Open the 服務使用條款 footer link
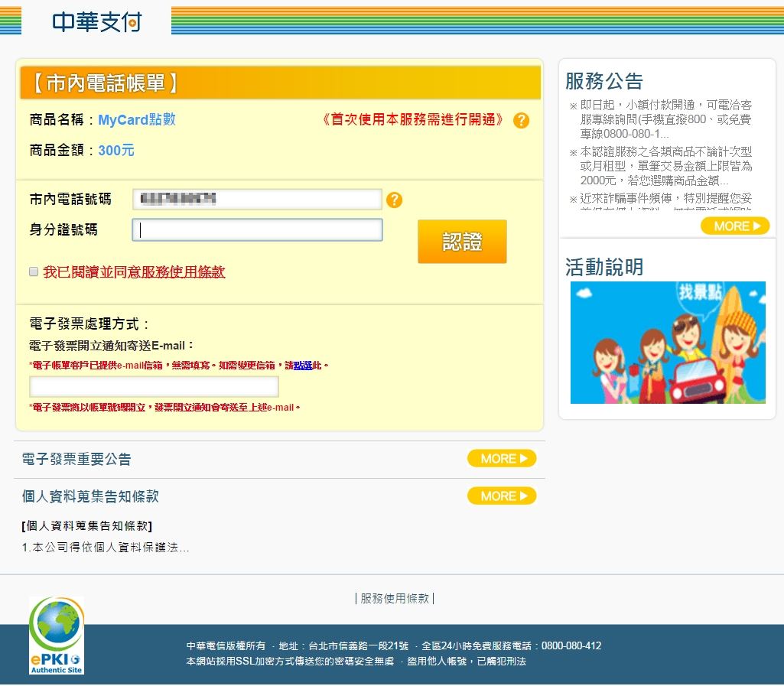This screenshot has width=784, height=686. [x=395, y=599]
